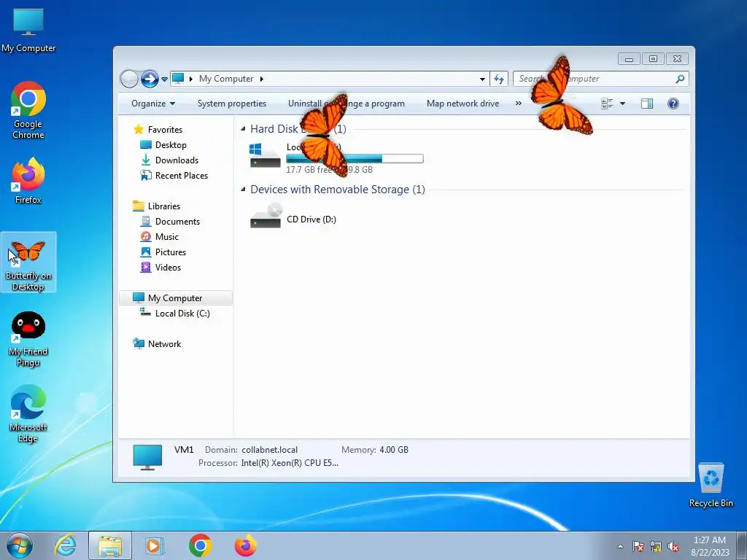Open the recent pages dropdown arrow
747x560 pixels.
pos(164,79)
